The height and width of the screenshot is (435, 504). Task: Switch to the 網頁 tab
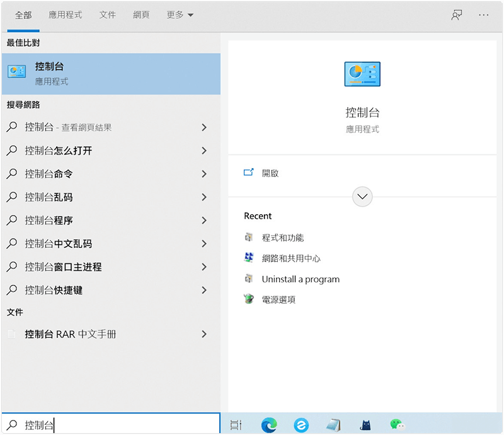click(141, 14)
